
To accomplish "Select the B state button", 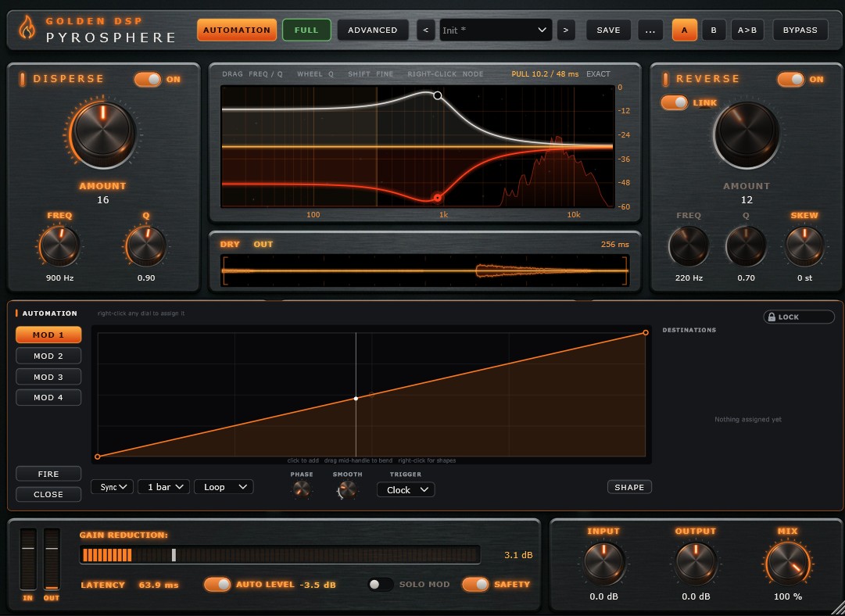I will click(x=714, y=30).
